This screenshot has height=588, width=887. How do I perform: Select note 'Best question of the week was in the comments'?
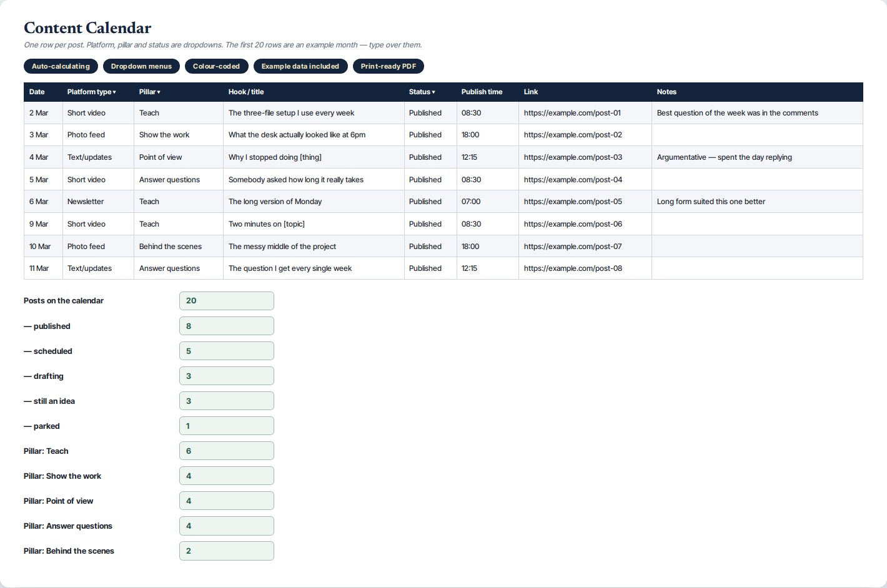(x=757, y=113)
